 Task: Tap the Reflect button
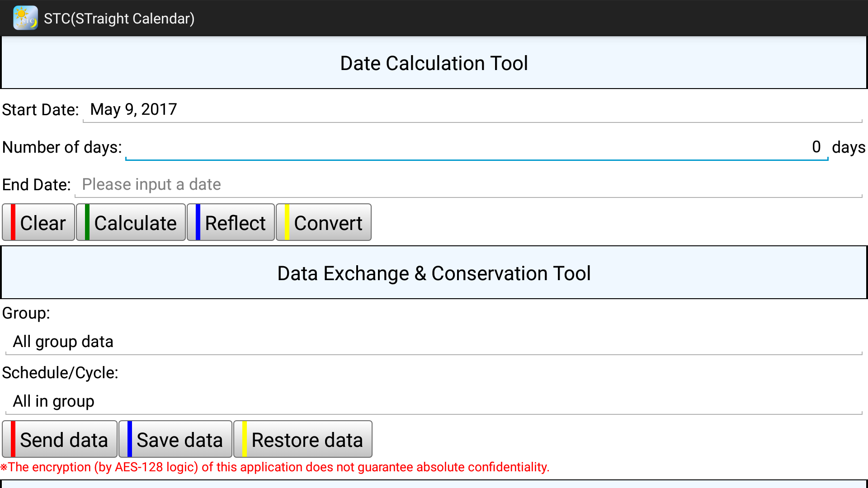click(x=231, y=222)
